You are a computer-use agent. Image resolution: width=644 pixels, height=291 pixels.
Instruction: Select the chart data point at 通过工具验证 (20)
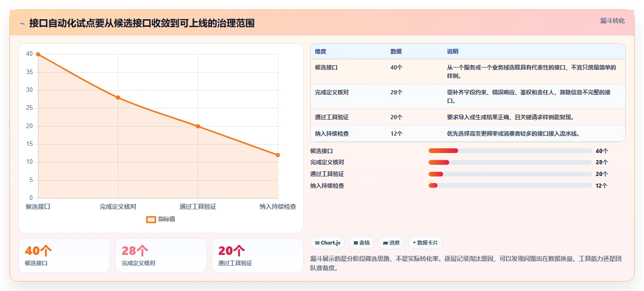pos(198,126)
